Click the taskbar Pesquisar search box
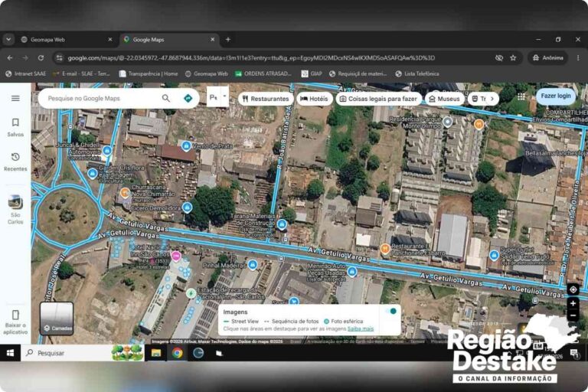The width and height of the screenshot is (588, 392). [83, 353]
